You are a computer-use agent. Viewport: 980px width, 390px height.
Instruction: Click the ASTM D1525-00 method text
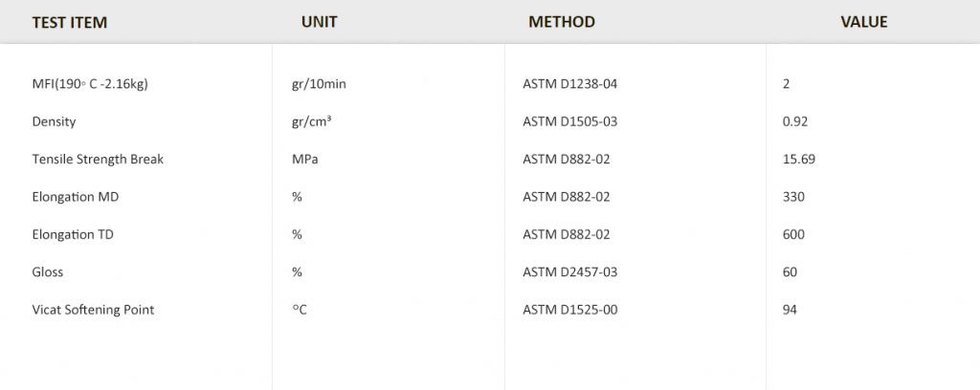[569, 310]
